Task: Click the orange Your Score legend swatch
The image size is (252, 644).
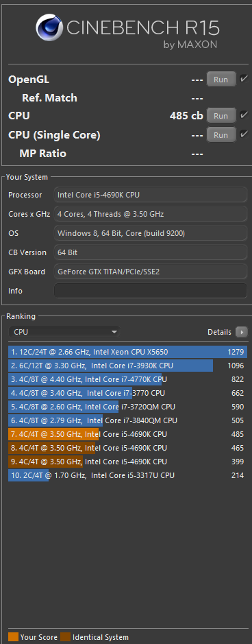Action: [x=13, y=637]
